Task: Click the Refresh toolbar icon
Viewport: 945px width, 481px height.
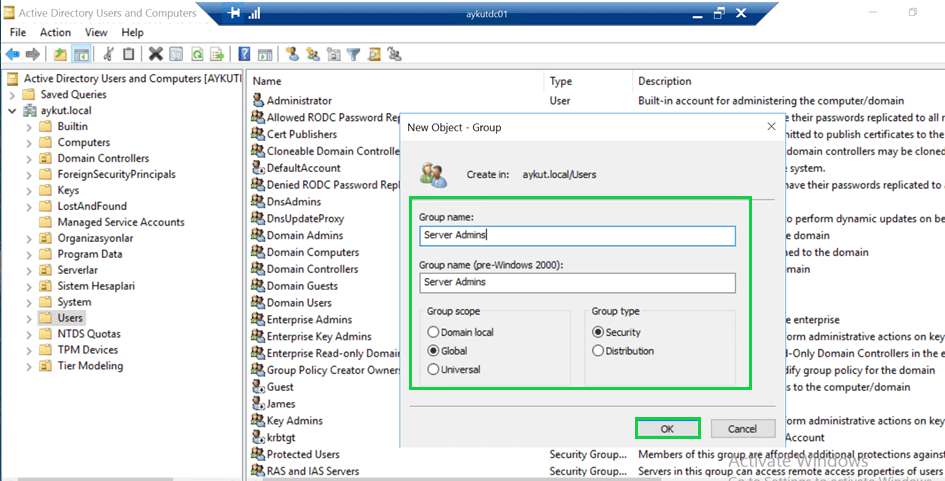Action: point(197,54)
